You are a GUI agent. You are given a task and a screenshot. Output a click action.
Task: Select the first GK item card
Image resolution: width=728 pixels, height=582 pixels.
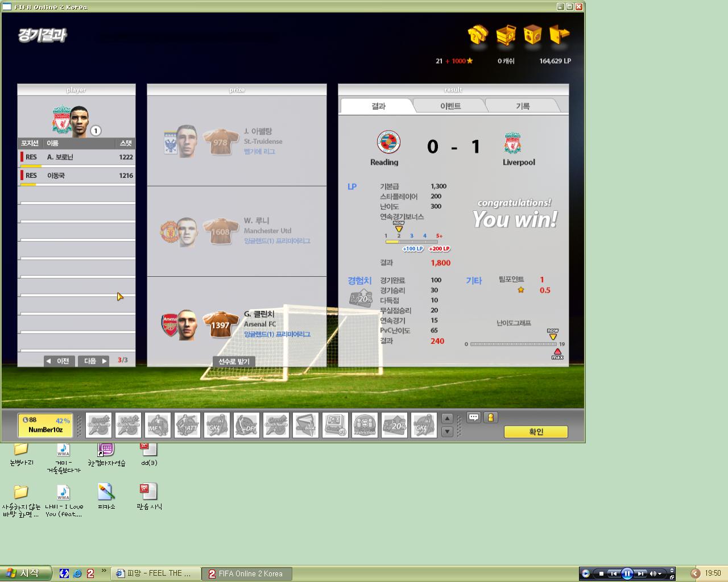(x=217, y=425)
